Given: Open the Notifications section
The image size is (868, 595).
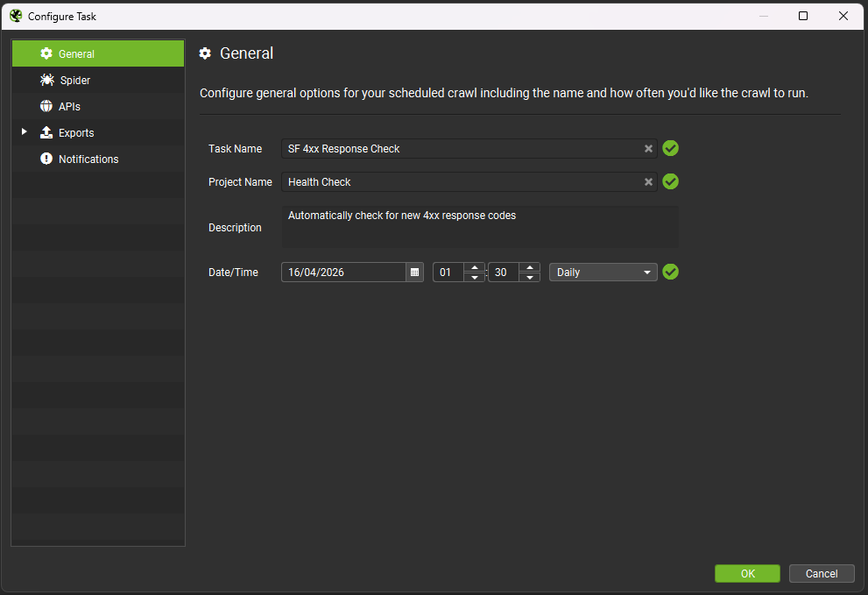Looking at the screenshot, I should (88, 159).
